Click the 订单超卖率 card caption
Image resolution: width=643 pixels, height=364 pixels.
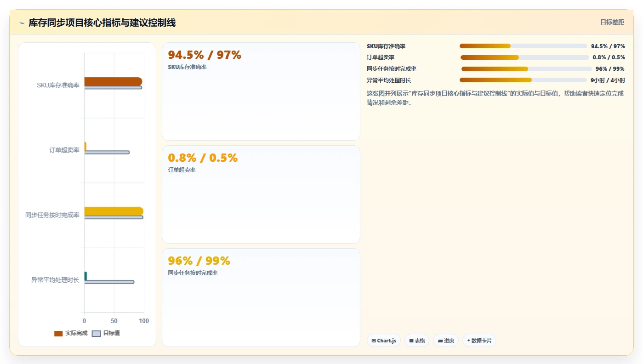(x=182, y=170)
